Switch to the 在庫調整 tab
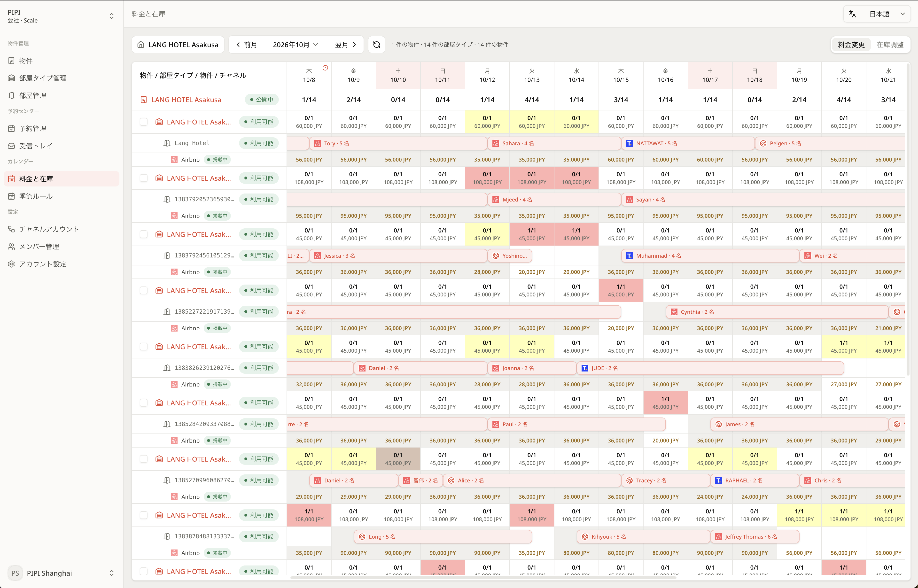 [890, 45]
